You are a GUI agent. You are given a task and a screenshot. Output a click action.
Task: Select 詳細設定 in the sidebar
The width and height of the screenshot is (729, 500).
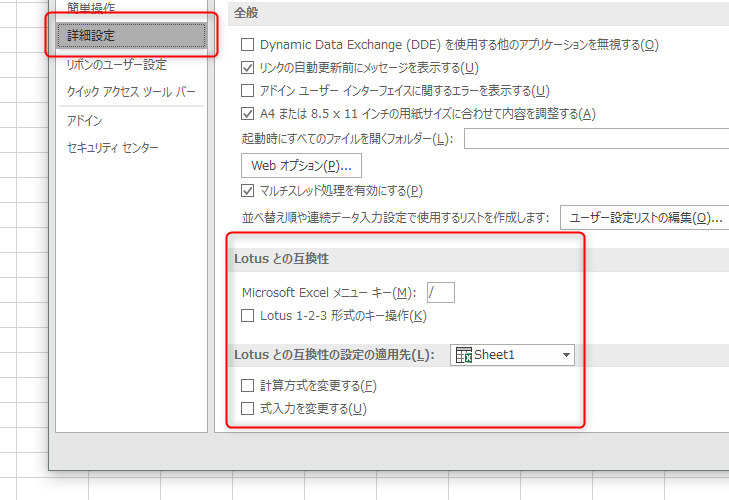pos(131,35)
